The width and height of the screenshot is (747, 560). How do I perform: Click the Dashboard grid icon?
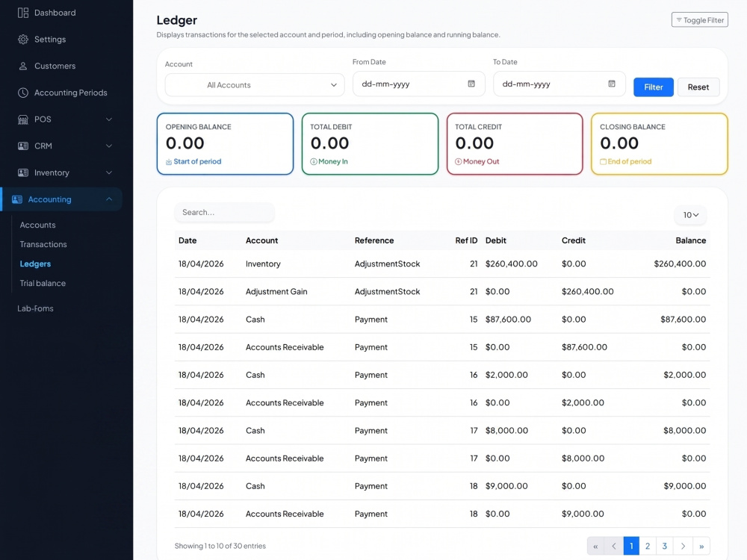[x=23, y=13]
